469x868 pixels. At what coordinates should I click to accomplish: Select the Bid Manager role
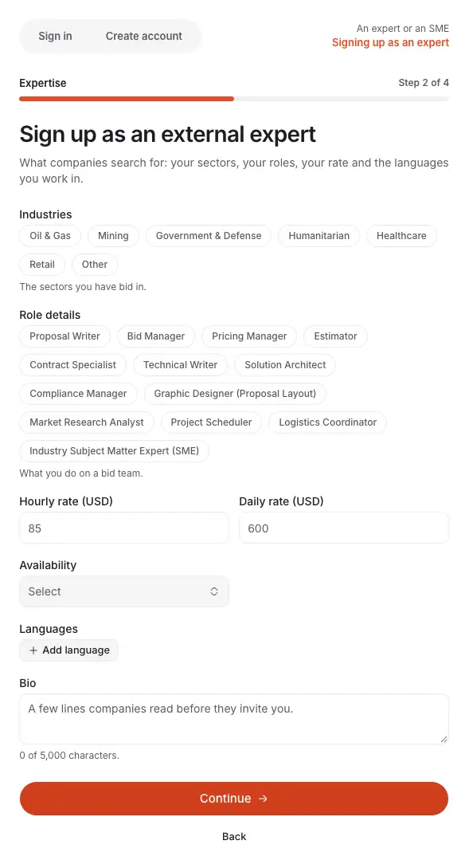click(156, 336)
